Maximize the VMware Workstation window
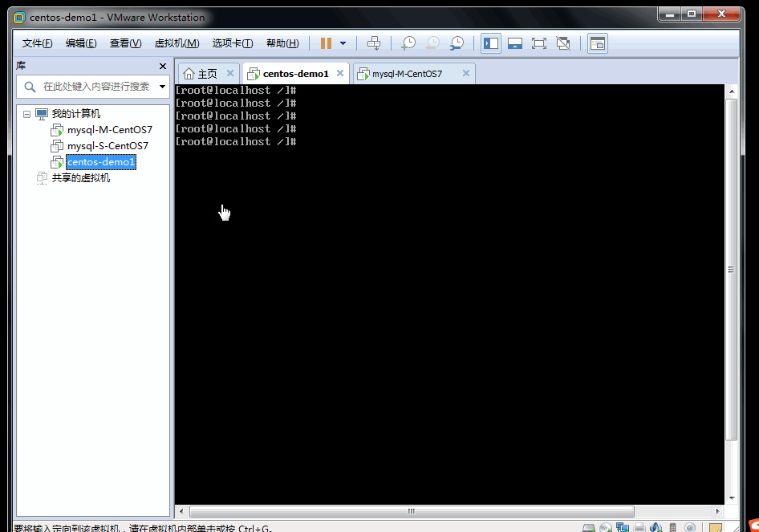The height and width of the screenshot is (532, 759). pyautogui.click(x=692, y=14)
